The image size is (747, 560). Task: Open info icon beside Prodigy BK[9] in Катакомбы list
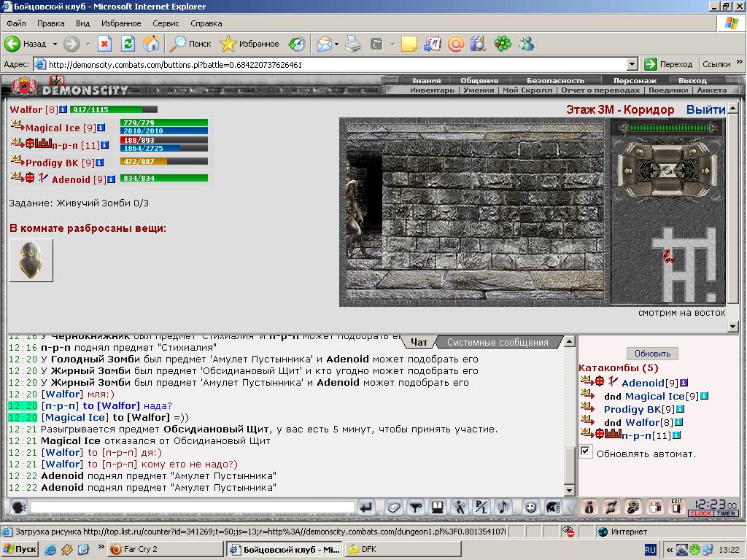(681, 409)
